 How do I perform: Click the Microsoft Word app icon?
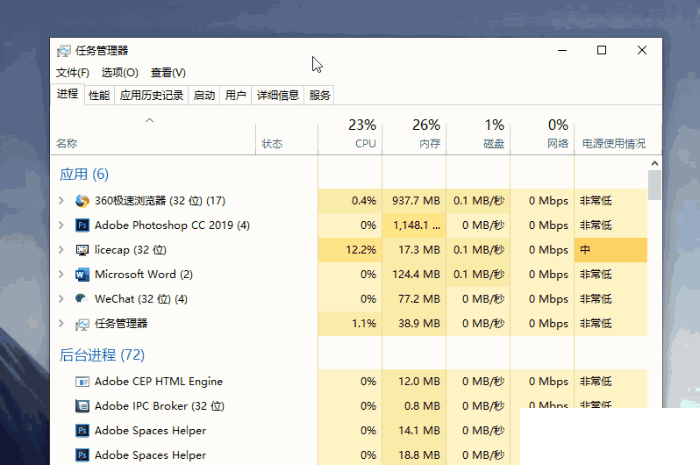pos(82,274)
